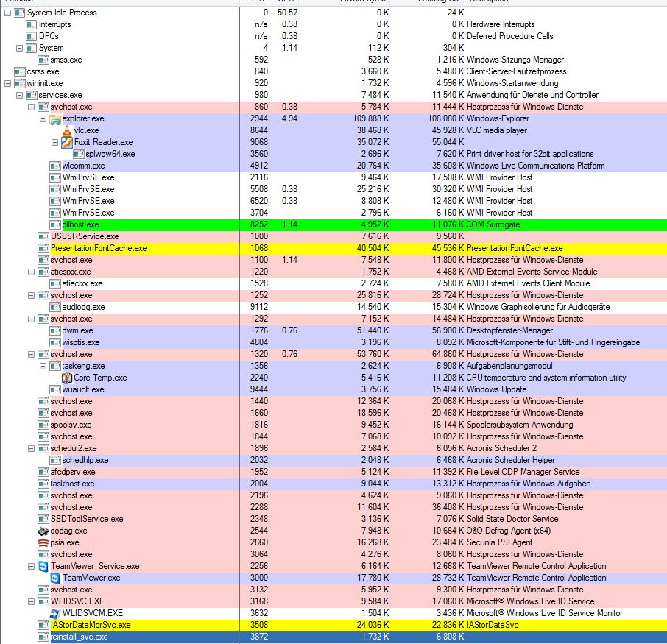This screenshot has width=667, height=644.
Task: Click the PresentationFontCache.exe icon
Action: pos(43,248)
